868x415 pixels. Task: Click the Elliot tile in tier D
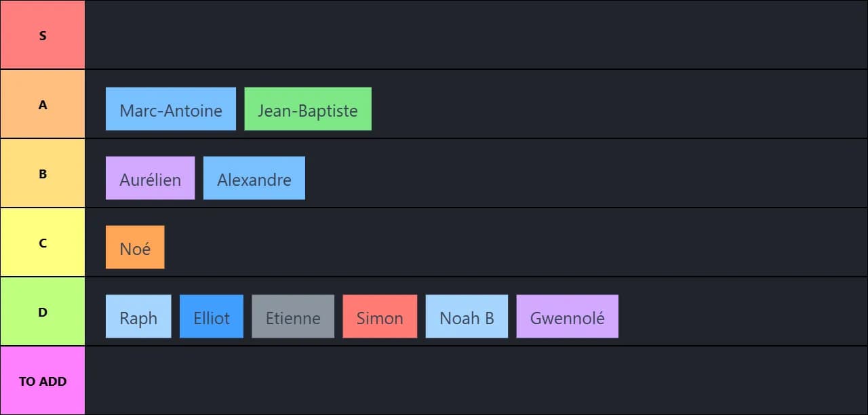coord(212,316)
